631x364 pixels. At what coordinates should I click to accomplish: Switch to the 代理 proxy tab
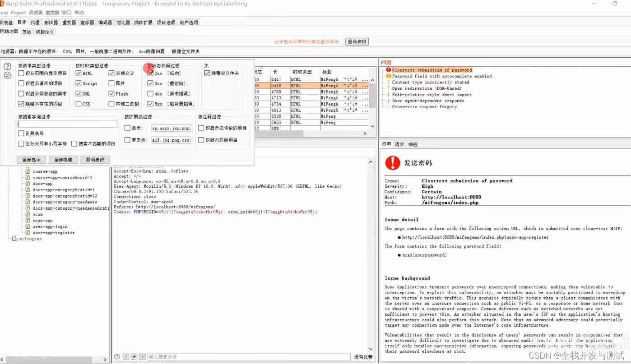[x=35, y=22]
